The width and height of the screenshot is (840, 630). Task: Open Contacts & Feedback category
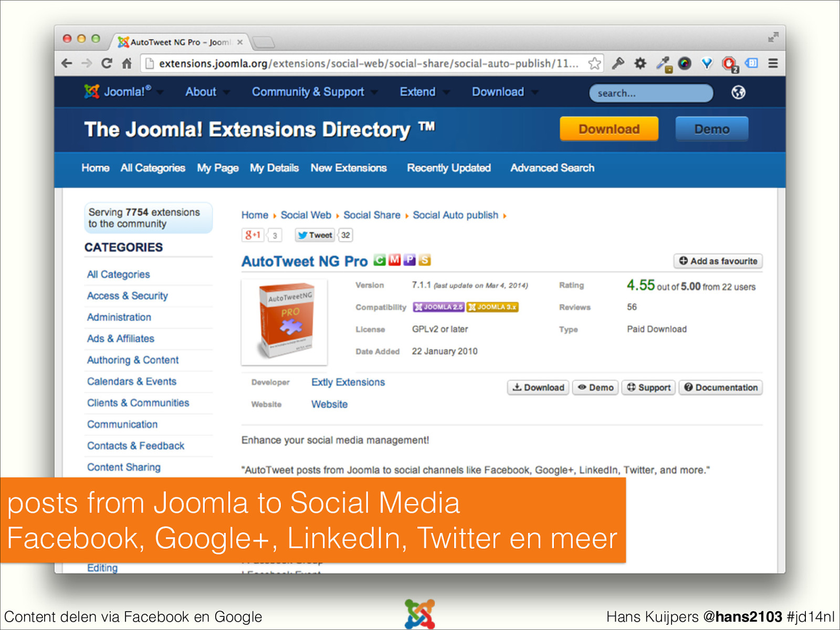[135, 446]
